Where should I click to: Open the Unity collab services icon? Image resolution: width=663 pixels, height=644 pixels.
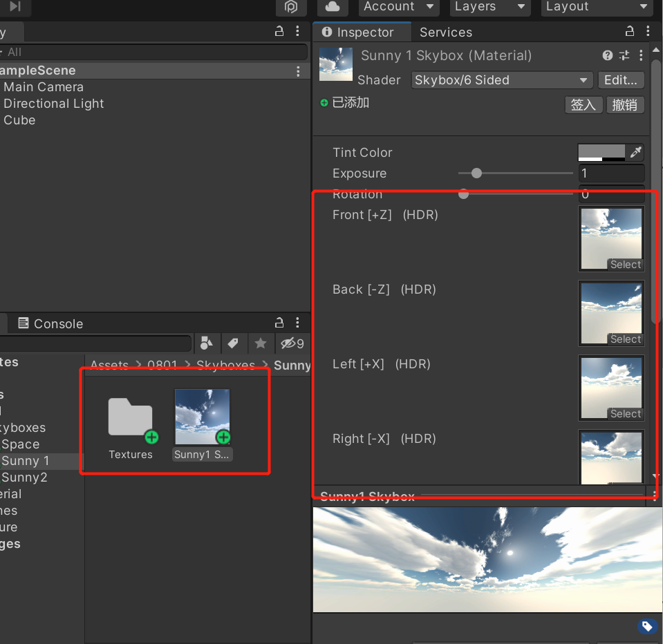click(291, 7)
